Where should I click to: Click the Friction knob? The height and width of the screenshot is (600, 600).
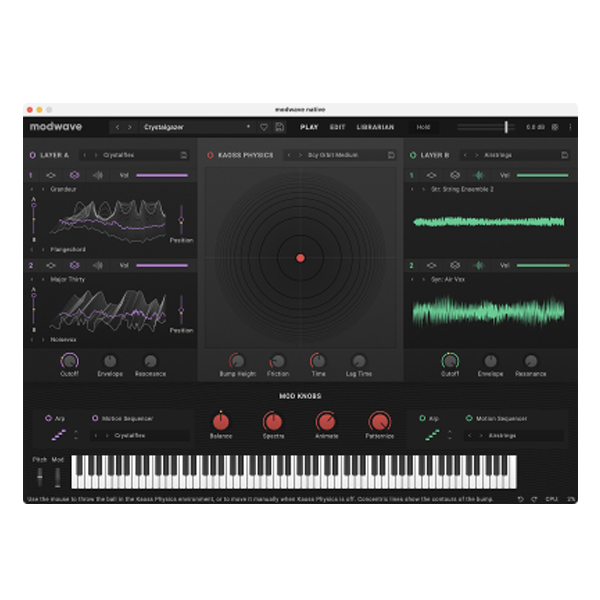click(x=277, y=361)
